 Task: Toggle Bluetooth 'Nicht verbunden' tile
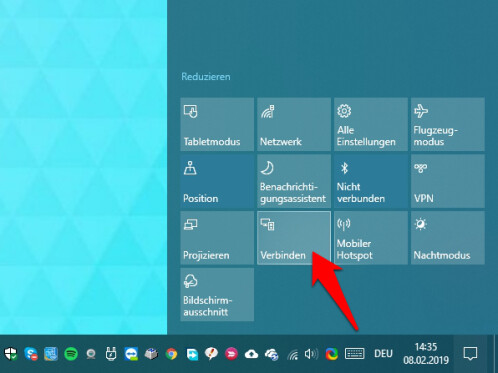click(x=371, y=181)
